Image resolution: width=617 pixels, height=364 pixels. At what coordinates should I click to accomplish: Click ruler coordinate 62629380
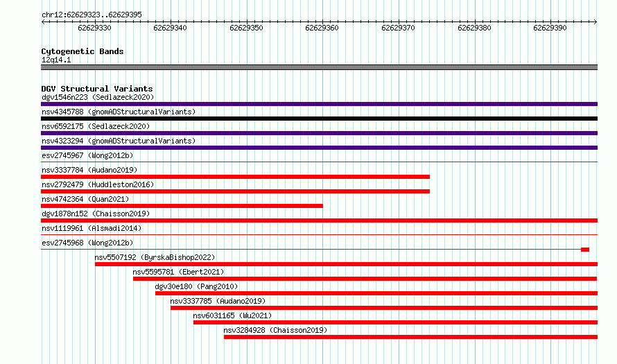(x=475, y=28)
